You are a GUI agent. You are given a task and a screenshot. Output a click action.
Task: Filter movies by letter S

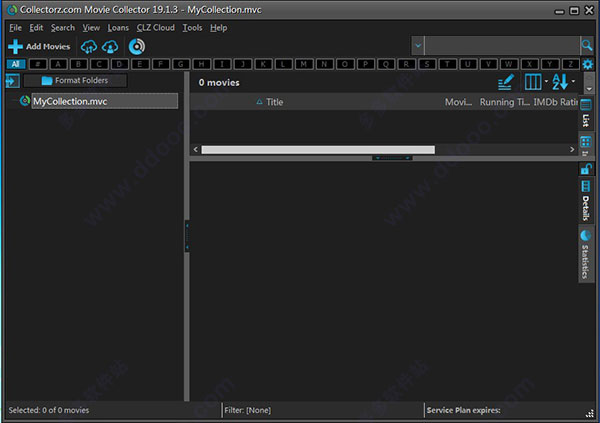coord(427,64)
